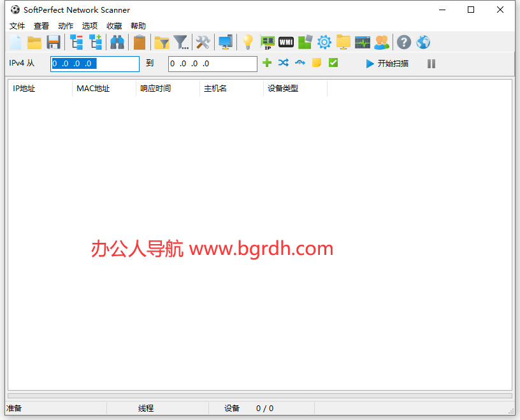Image resolution: width=520 pixels, height=420 pixels.
Task: Click the 准备 status bar text
Action: point(14,409)
